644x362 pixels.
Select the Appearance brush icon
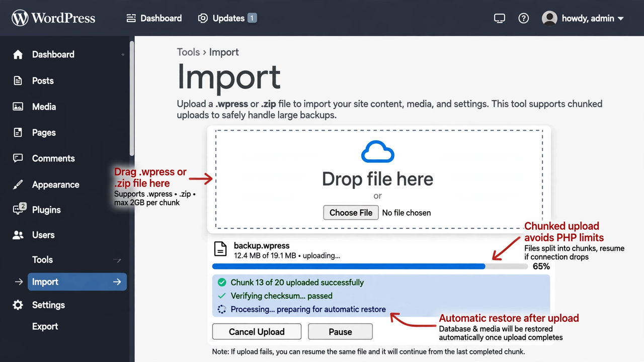[x=18, y=185]
